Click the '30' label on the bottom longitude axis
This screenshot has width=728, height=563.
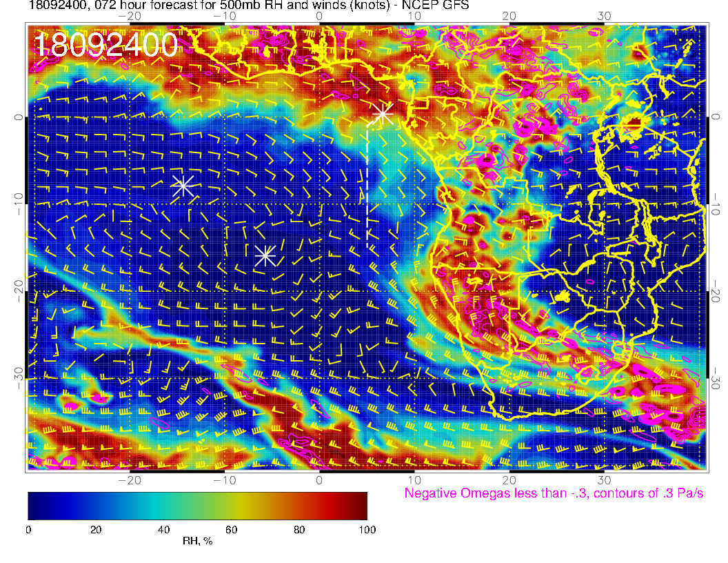pyautogui.click(x=604, y=480)
